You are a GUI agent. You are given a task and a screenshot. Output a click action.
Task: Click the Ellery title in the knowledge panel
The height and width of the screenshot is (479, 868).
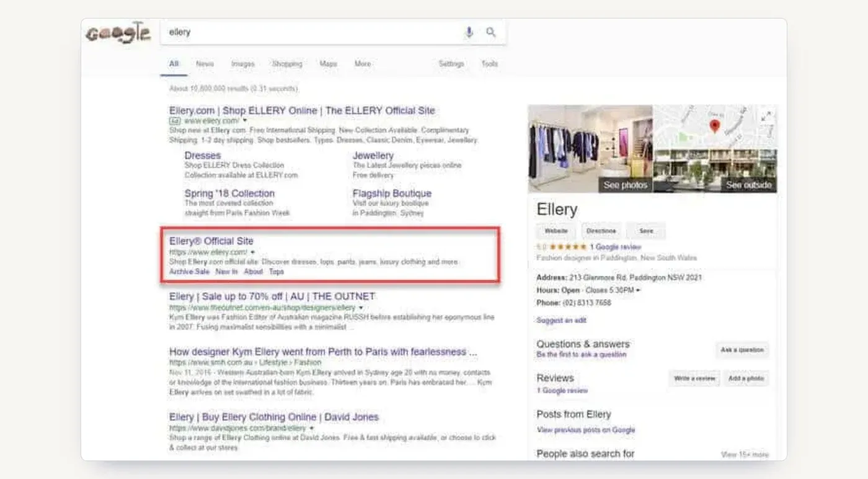coord(557,210)
